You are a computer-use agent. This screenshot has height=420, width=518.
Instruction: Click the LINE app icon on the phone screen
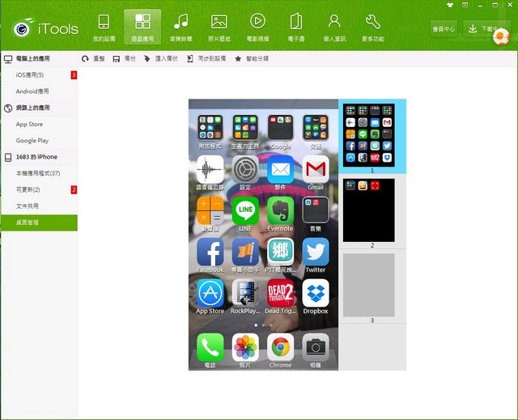coord(245,210)
